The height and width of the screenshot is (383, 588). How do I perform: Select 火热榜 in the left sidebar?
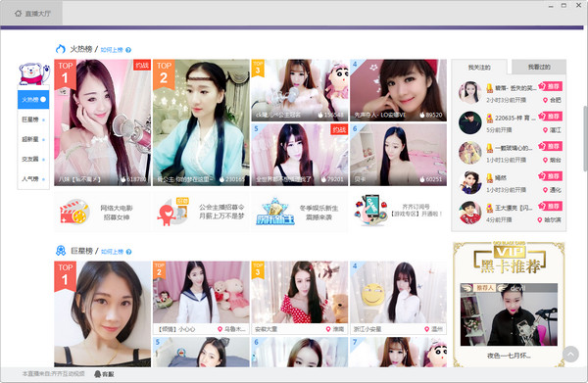(33, 99)
